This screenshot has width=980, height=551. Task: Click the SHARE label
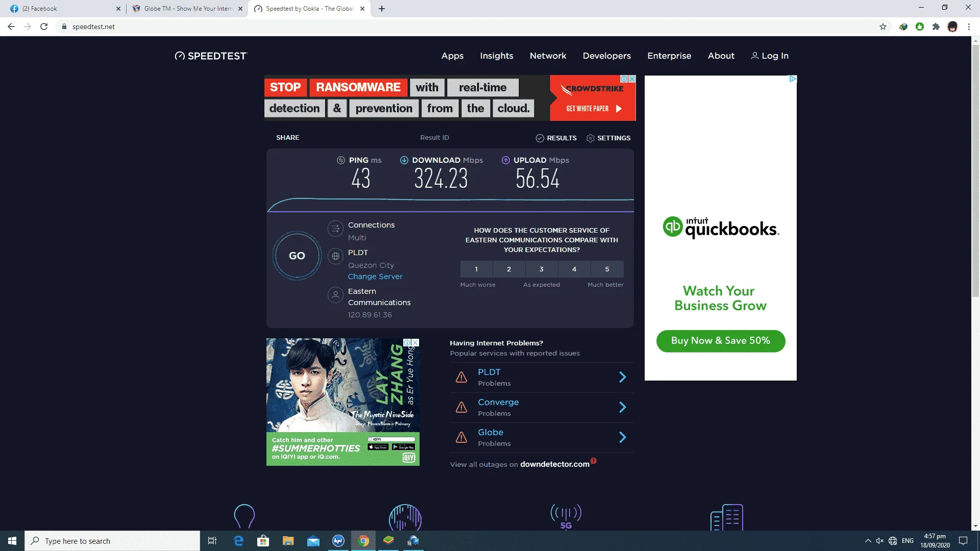tap(288, 138)
